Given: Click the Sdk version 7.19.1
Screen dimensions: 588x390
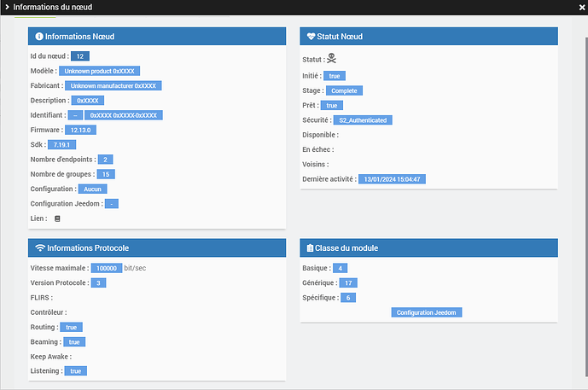Looking at the screenshot, I should (62, 145).
